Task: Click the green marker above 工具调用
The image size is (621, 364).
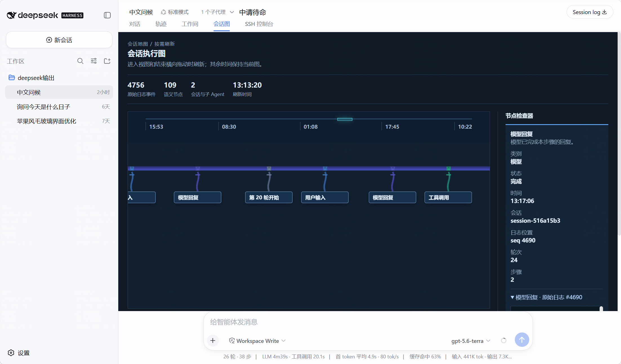Action: pos(449,168)
